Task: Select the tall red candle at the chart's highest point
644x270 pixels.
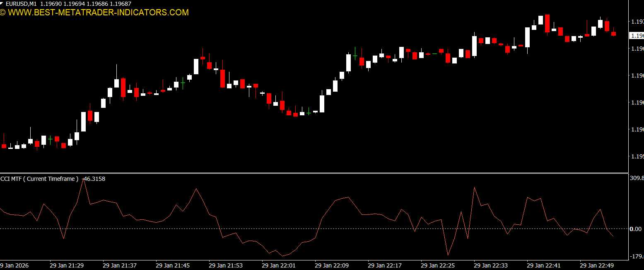Action: click(x=547, y=23)
